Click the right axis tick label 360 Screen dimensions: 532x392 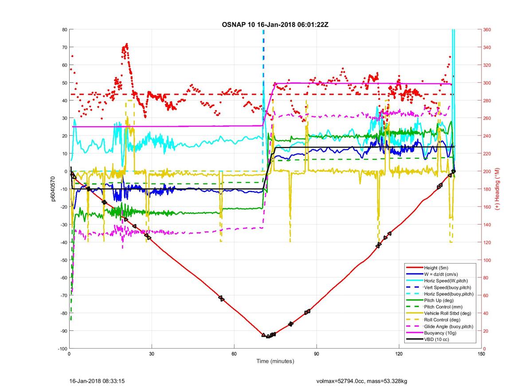488,30
